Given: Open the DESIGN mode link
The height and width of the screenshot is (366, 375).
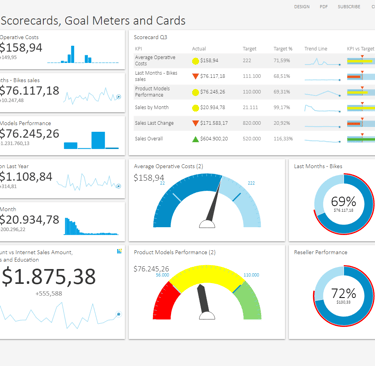Looking at the screenshot, I should 302,7.
